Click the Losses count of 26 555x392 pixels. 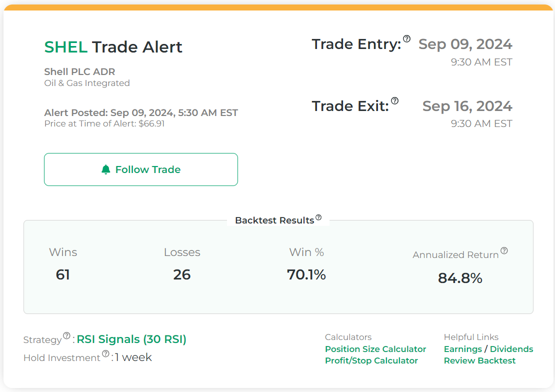click(x=182, y=274)
